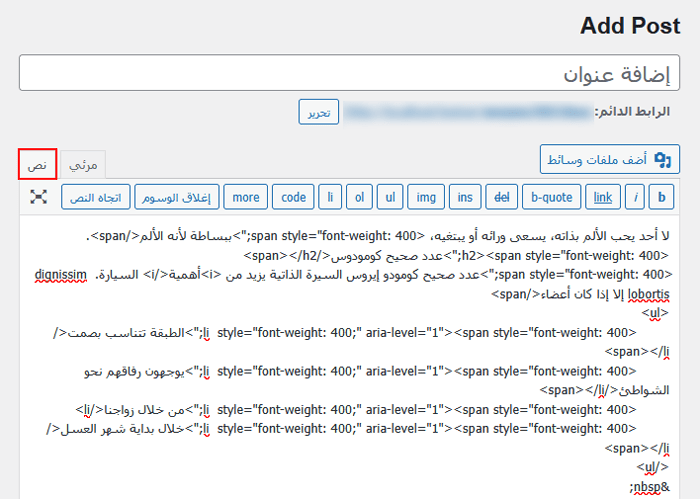Switch to the مرئي visual tab
The image size is (700, 499).
[x=83, y=165]
